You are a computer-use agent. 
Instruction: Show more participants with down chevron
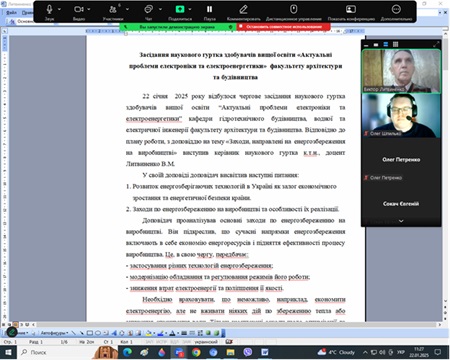point(401,221)
